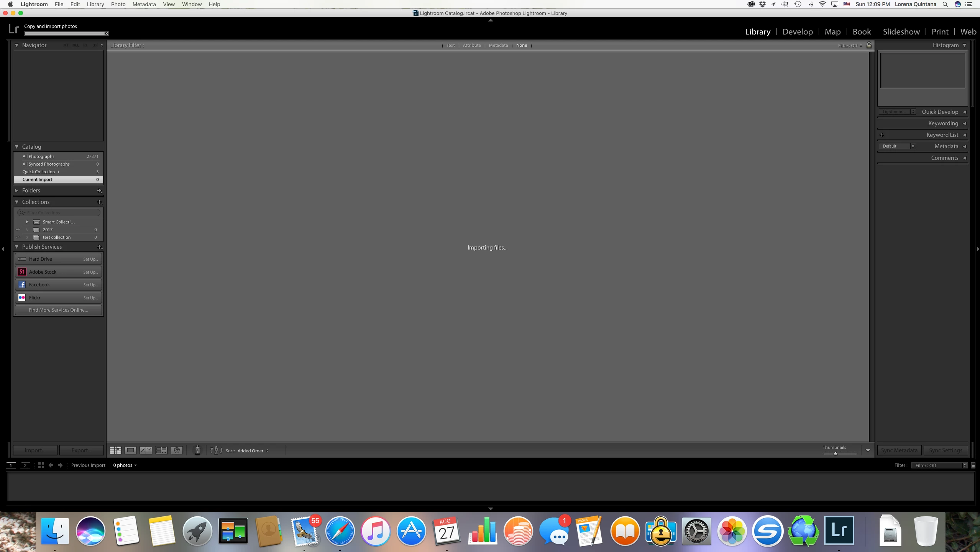The image size is (980, 552).
Task: Open People face view icon
Action: [177, 450]
